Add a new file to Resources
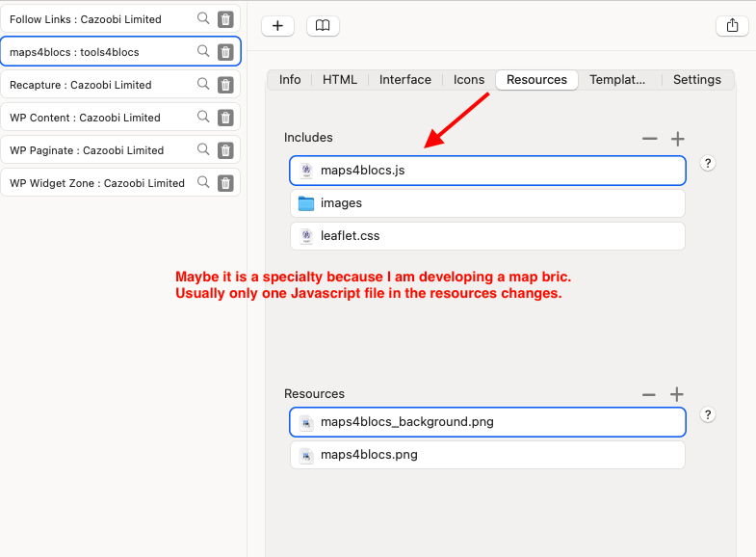 (x=677, y=394)
